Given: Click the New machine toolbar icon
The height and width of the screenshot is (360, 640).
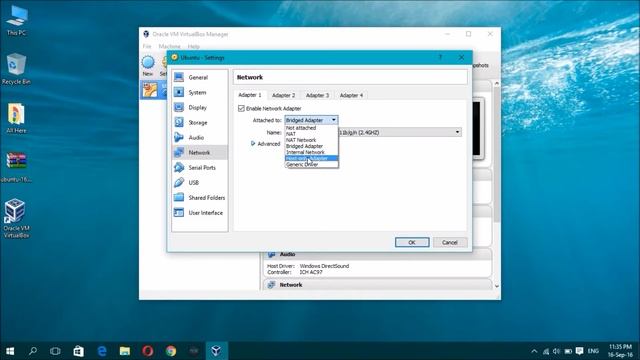Looking at the screenshot, I should click(148, 66).
